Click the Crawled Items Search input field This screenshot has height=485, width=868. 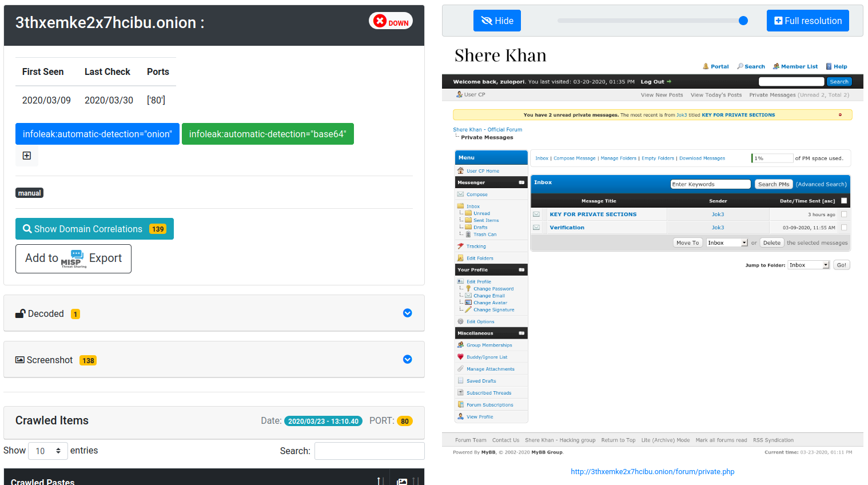(x=369, y=451)
